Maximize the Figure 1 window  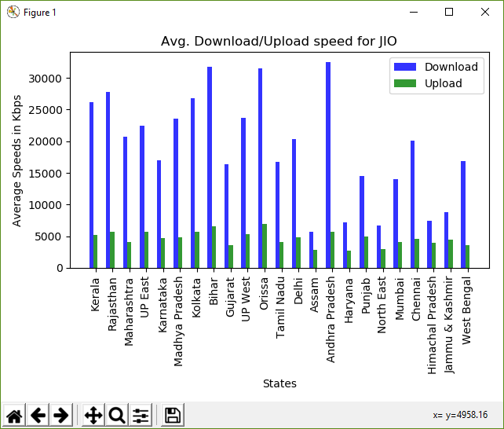tap(449, 13)
